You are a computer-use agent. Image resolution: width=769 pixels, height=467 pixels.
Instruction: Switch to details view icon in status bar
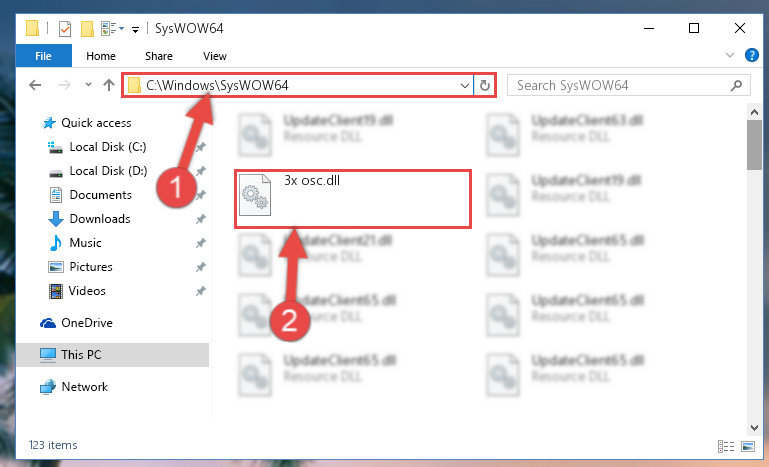pyautogui.click(x=726, y=446)
